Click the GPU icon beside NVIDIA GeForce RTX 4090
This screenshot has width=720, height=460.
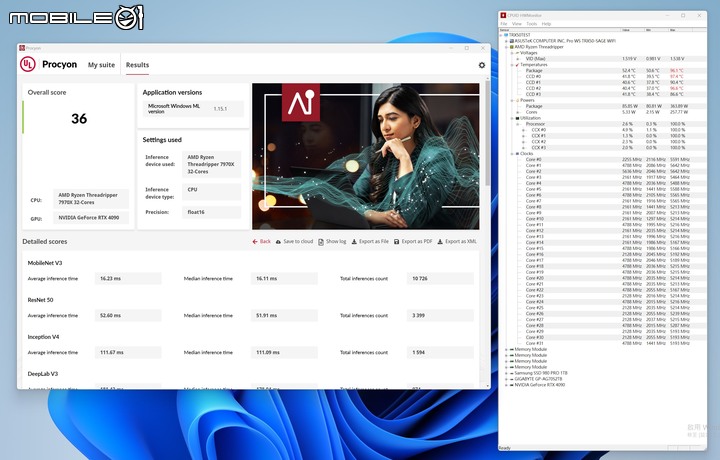pyautogui.click(x=512, y=385)
